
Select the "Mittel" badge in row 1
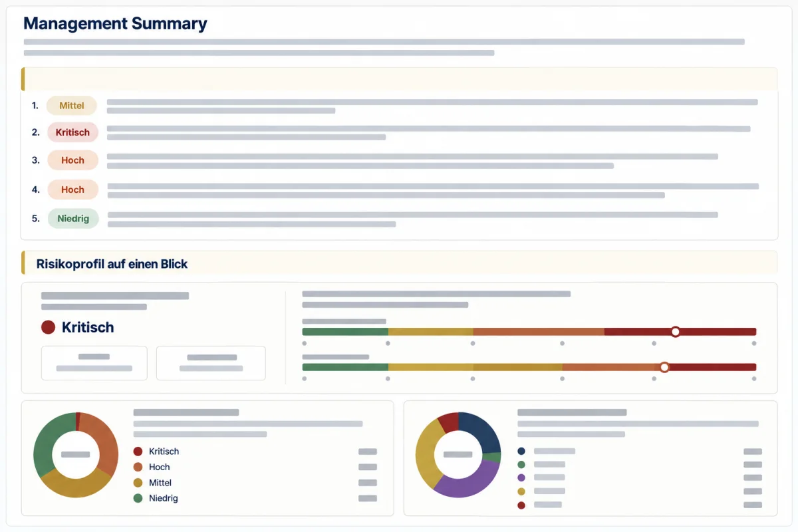point(72,106)
